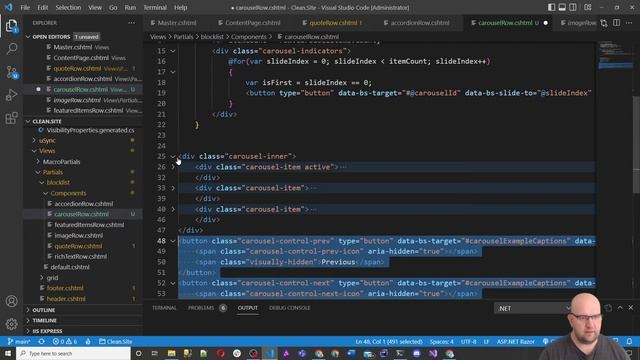The width and height of the screenshot is (640, 360).
Task: Open Explorer views and more actions ellipsis
Action: (131, 23)
